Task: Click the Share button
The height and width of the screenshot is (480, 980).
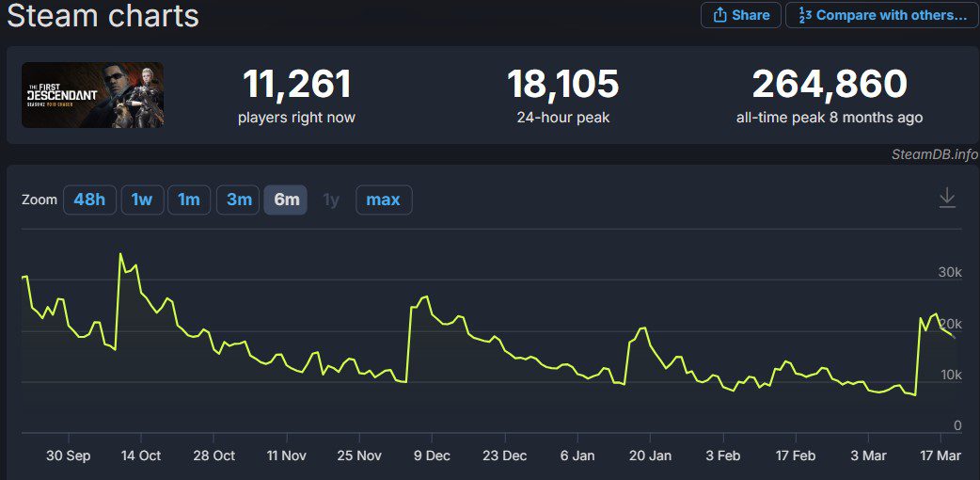Action: coord(741,15)
